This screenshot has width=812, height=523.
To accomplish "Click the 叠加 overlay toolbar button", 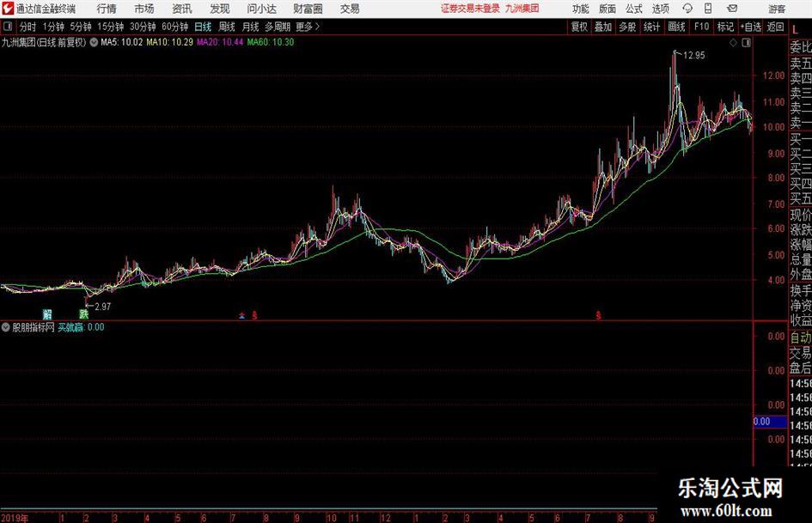I will (x=603, y=27).
